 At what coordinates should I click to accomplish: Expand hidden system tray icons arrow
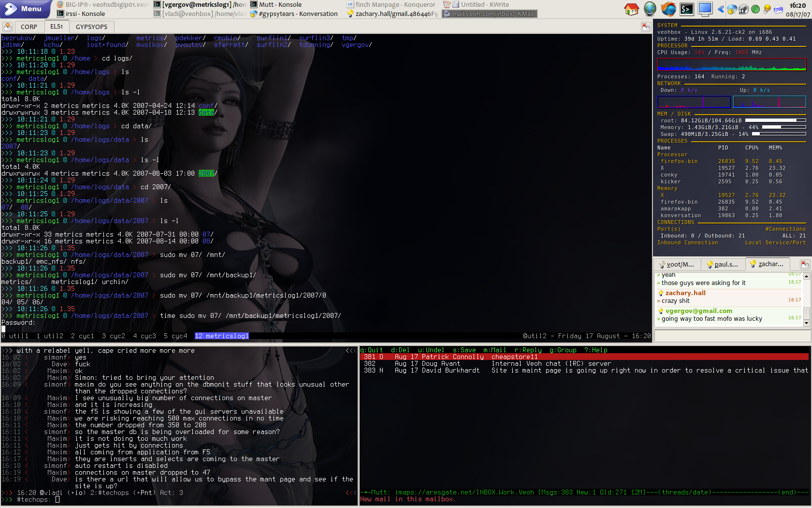coord(721,9)
